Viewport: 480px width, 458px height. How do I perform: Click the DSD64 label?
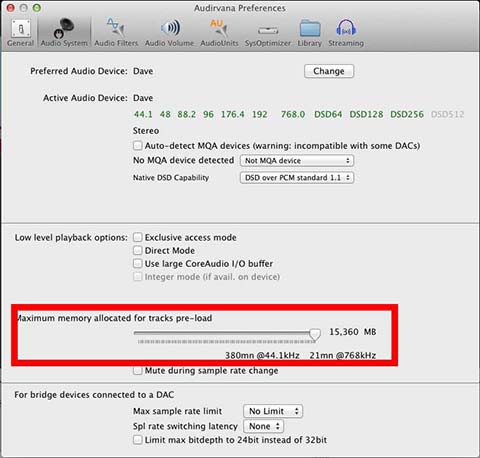click(328, 114)
